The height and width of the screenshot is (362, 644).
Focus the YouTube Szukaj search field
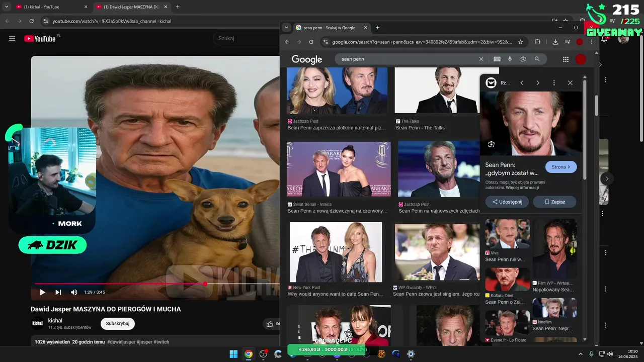pyautogui.click(x=247, y=38)
